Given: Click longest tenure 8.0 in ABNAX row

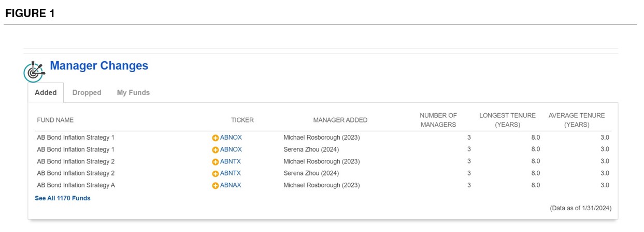Looking at the screenshot, I should point(536,185).
